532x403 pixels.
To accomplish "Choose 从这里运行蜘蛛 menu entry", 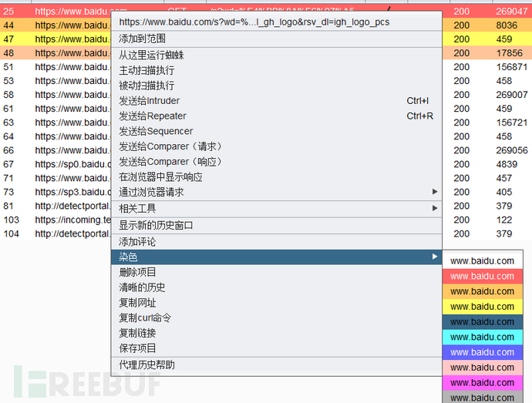I will [277, 55].
